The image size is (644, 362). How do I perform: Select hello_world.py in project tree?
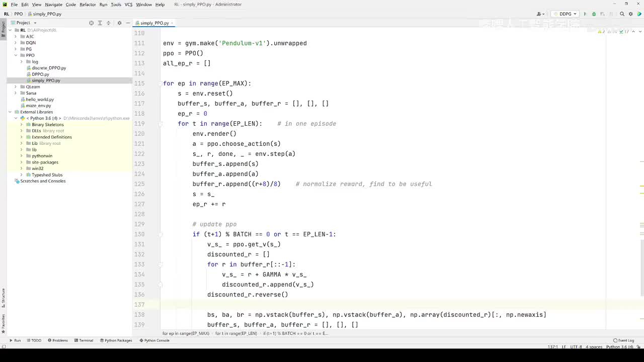coord(40,100)
